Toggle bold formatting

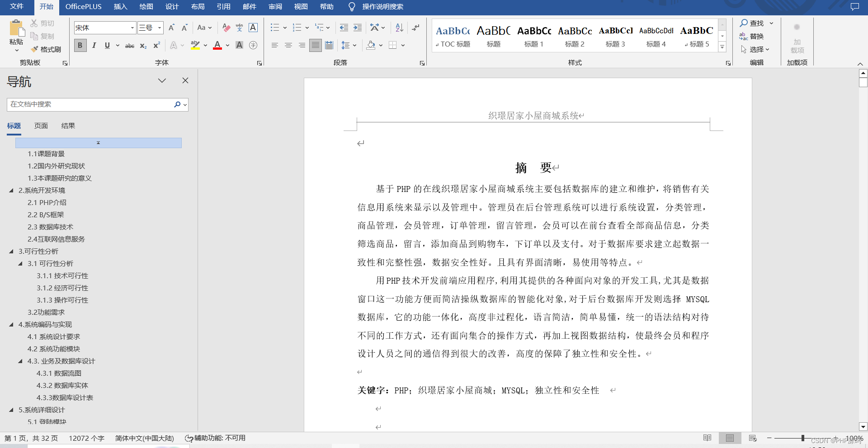click(80, 45)
